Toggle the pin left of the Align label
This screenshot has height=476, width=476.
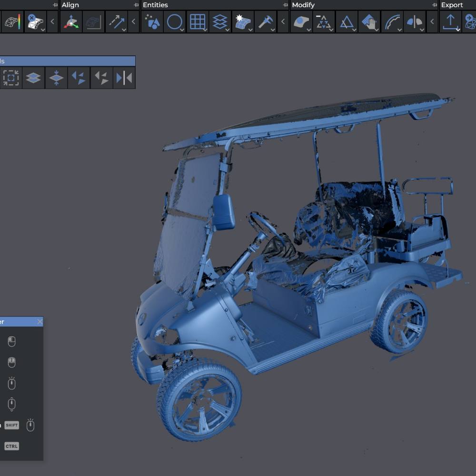point(55,5)
